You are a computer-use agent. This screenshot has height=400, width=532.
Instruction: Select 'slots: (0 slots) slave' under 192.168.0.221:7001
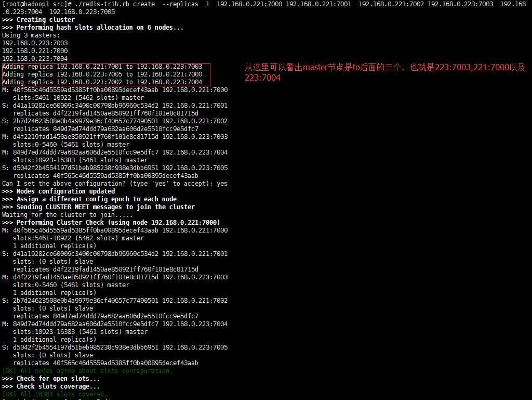tap(53, 262)
